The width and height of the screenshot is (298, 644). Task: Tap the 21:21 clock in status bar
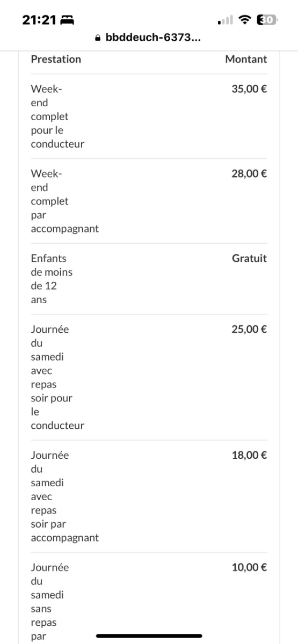[40, 20]
